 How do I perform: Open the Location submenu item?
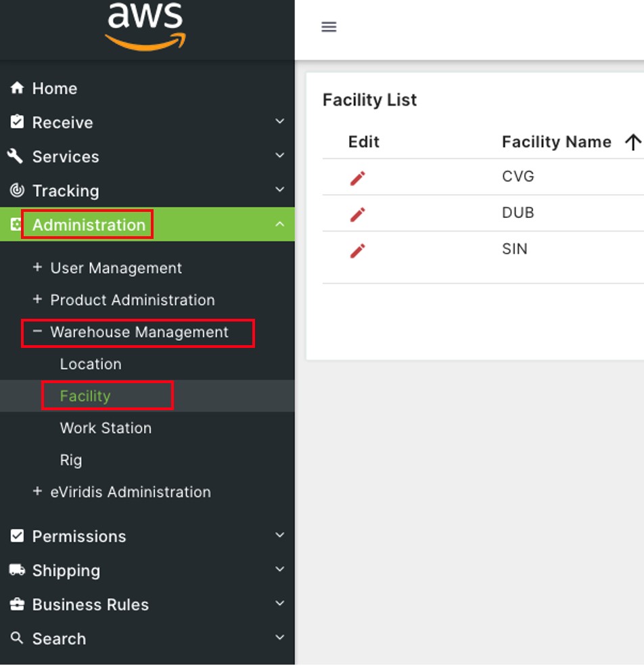[91, 364]
